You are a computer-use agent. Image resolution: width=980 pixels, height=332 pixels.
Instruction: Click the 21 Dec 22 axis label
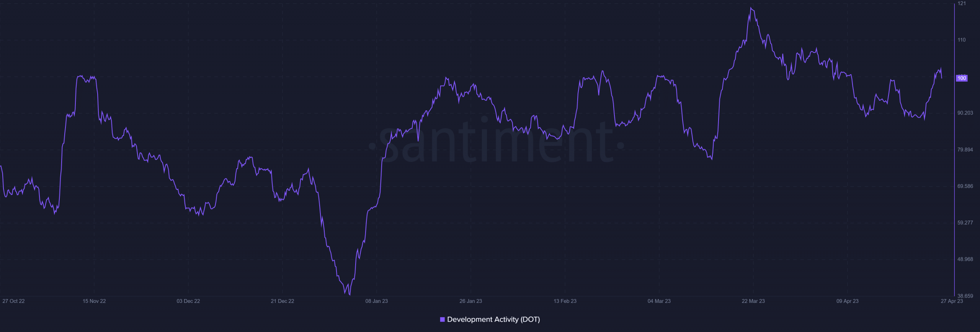(283, 301)
